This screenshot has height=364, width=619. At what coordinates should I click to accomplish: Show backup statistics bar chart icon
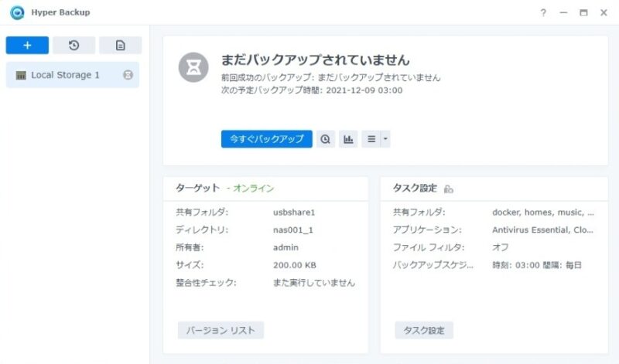coord(348,139)
